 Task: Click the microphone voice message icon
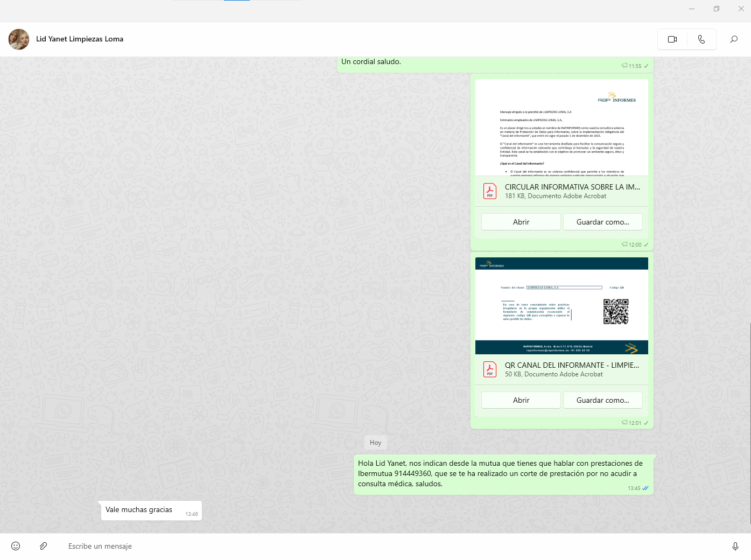click(735, 546)
